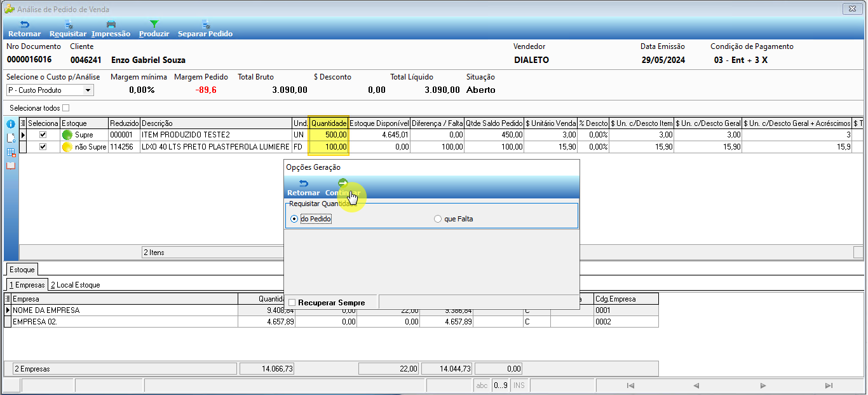Enable the Recuperar Sempre checkbox
Image resolution: width=868 pixels, height=395 pixels.
292,303
